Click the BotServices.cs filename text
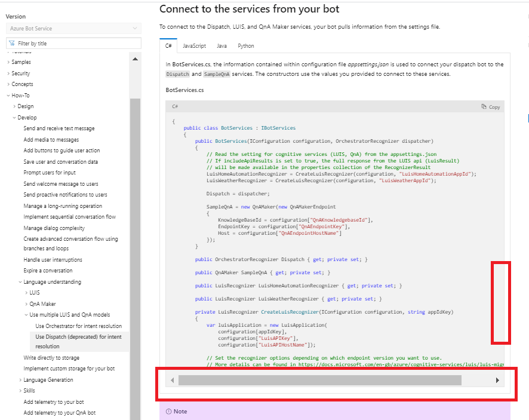Screen dimensions: 529x420 click(184, 90)
